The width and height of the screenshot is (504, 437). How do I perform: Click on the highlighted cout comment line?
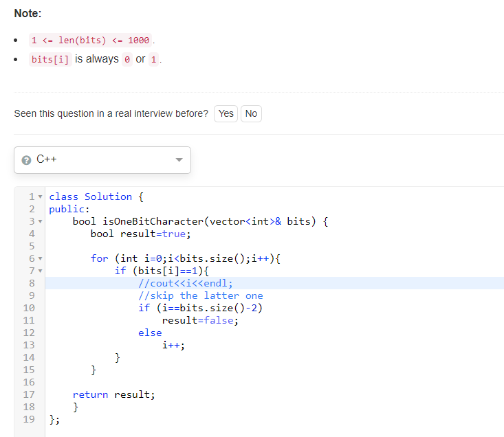pos(186,283)
